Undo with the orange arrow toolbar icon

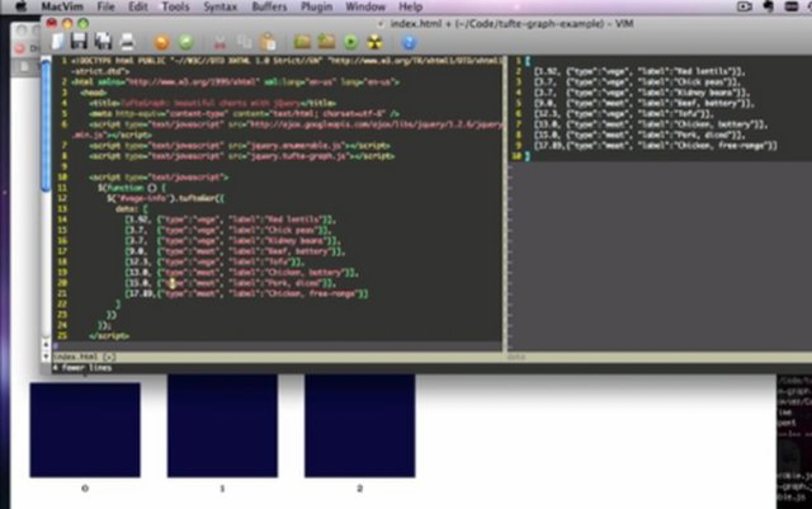161,43
